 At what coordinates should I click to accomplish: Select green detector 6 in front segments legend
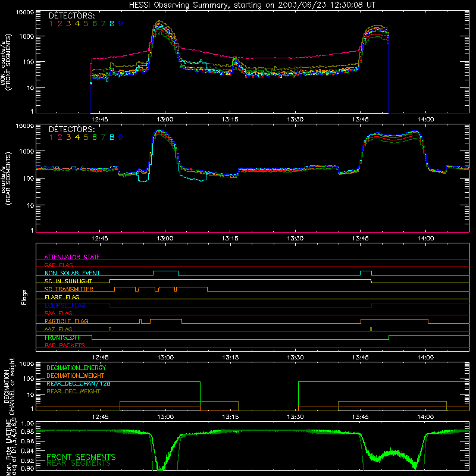click(95, 24)
